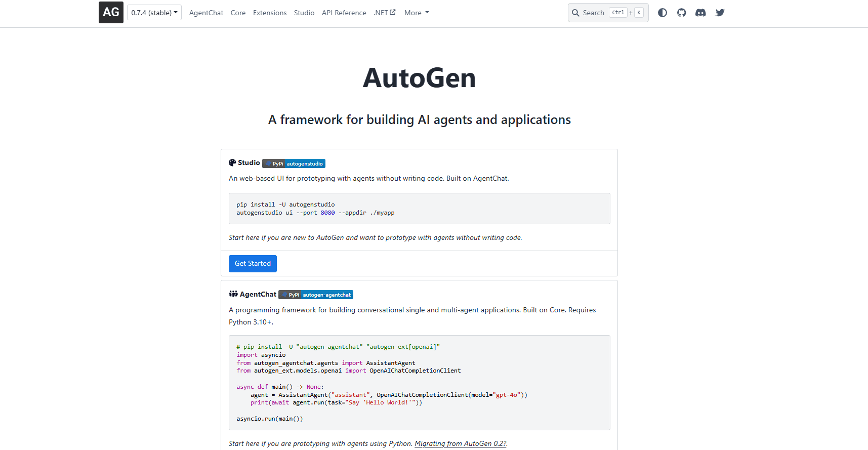Click the Studio palette icon
The image size is (868, 450).
[x=232, y=162]
